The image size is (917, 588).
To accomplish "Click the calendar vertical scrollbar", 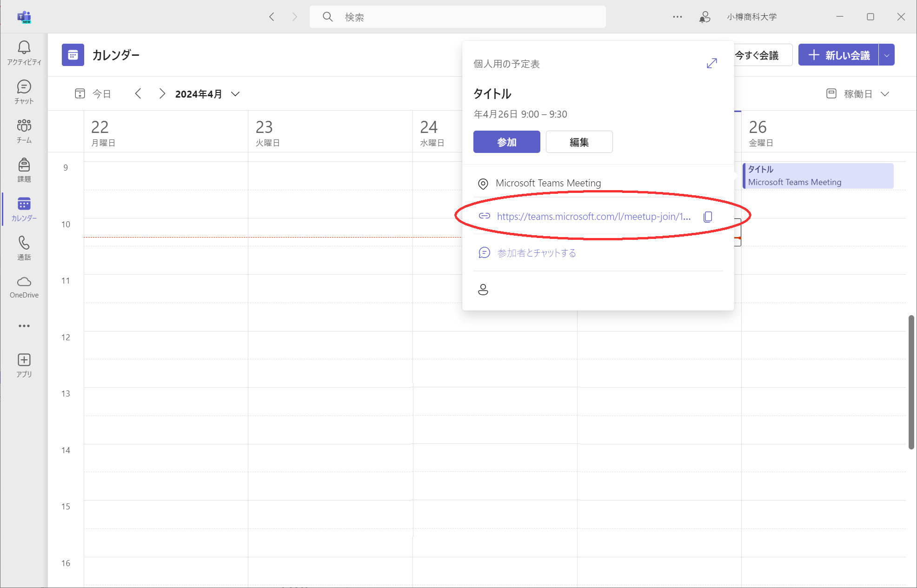I will click(x=911, y=382).
